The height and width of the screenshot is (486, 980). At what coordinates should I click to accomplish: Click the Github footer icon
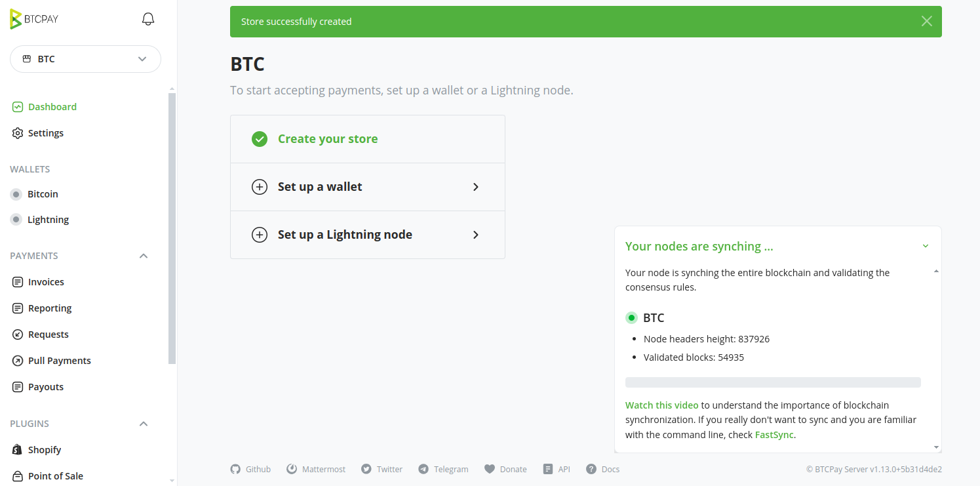pos(235,469)
